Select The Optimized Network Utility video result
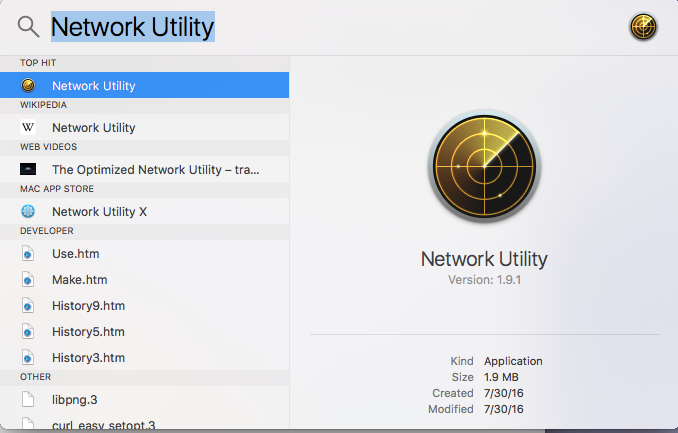 tap(144, 169)
